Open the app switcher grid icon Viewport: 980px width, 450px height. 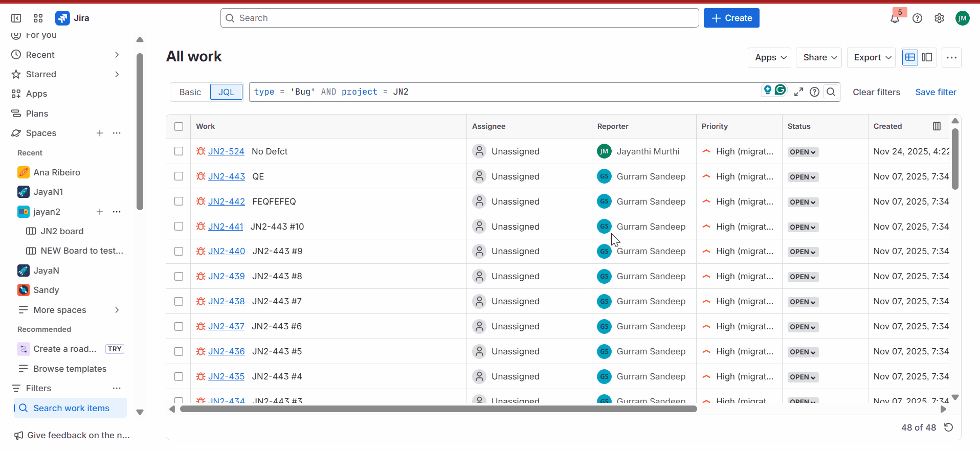tap(38, 18)
